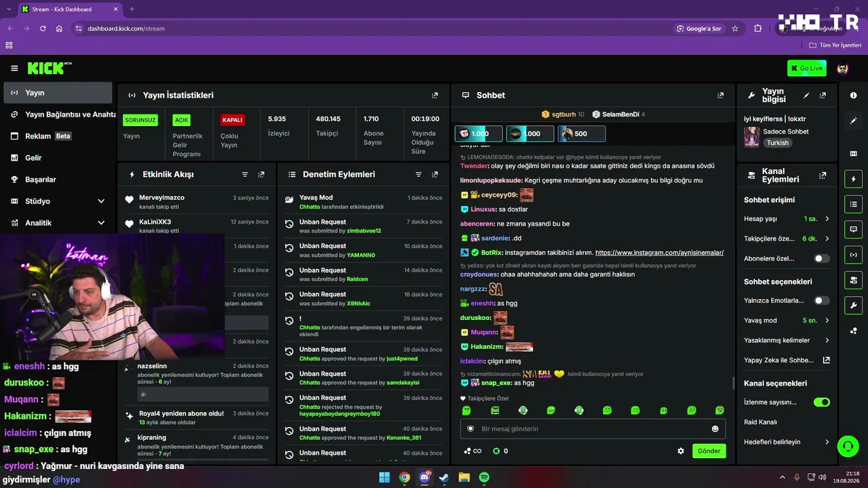
Task: Click the green Go Live button
Action: point(807,68)
